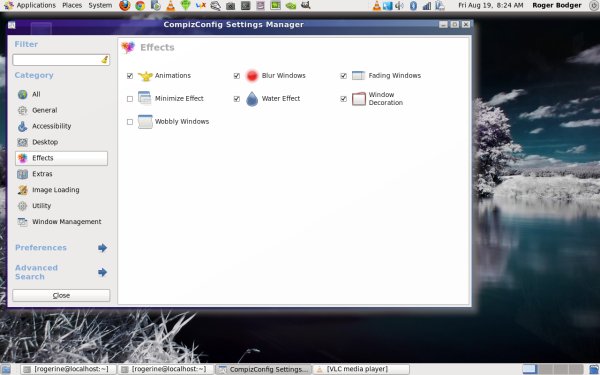Image resolution: width=600 pixels, height=375 pixels.
Task: Click the green Android icon in the top panel
Action: pyautogui.click(x=186, y=5)
